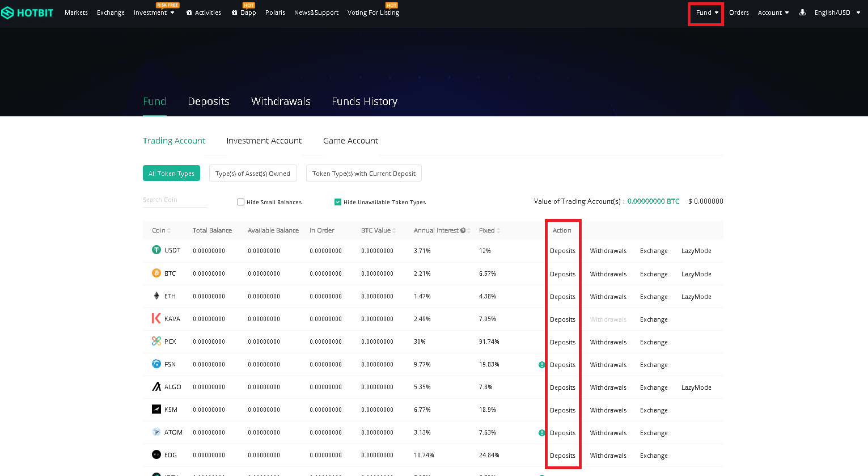Viewport: 868px width, 476px height.
Task: Click Deposits for USDT
Action: coord(562,251)
